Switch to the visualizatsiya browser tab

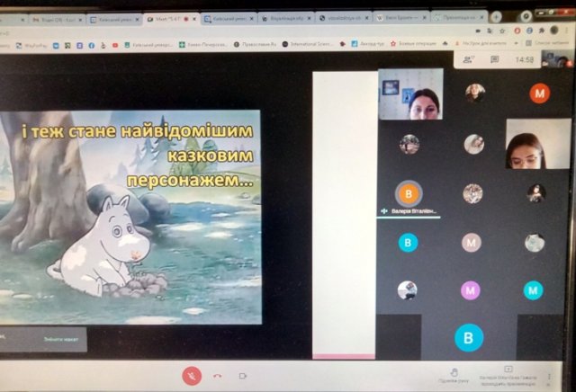point(344,18)
